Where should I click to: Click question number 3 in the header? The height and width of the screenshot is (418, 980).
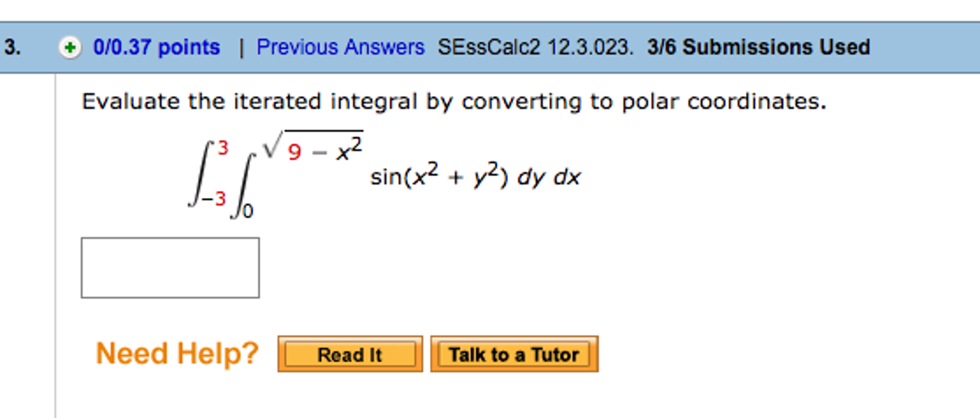13,46
